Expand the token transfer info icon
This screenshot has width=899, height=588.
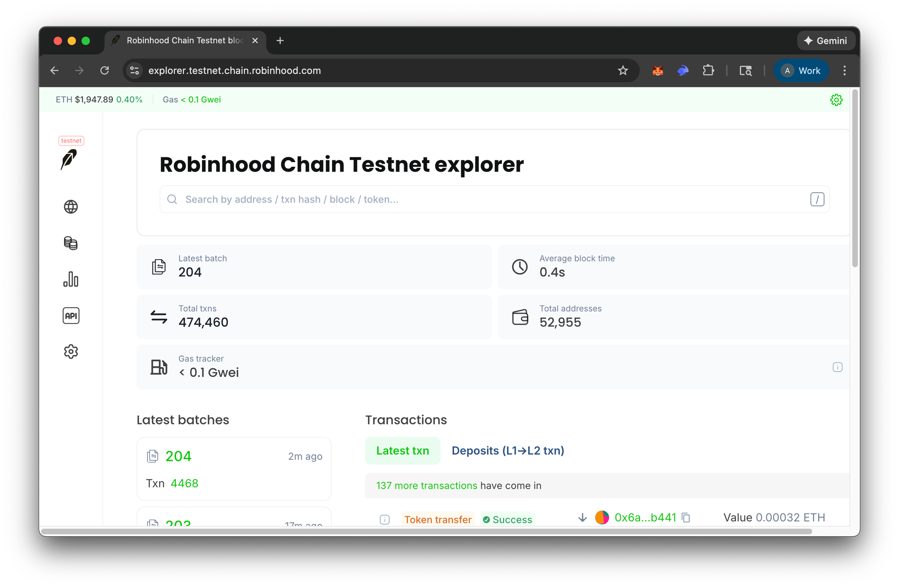coord(385,520)
